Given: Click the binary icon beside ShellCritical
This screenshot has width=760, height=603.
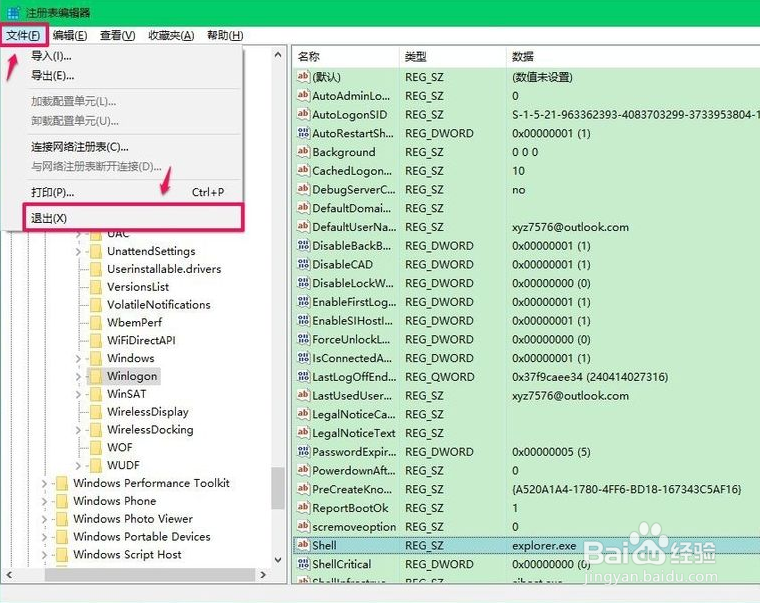Looking at the screenshot, I should (303, 564).
